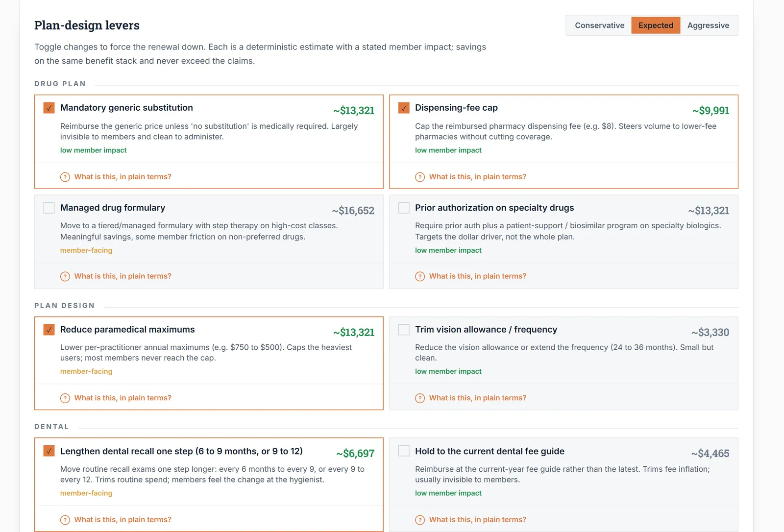This screenshot has height=532, width=784.
Task: Click member-facing tag on Managed drug formulary
Action: (x=86, y=250)
